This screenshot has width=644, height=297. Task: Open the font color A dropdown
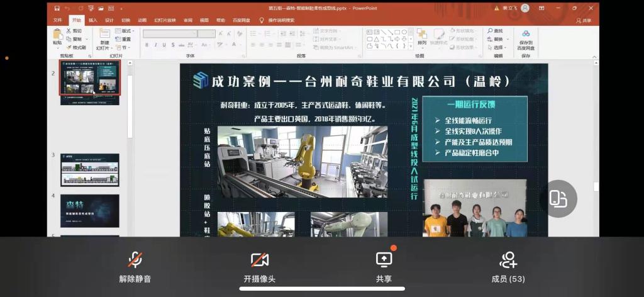click(x=235, y=45)
